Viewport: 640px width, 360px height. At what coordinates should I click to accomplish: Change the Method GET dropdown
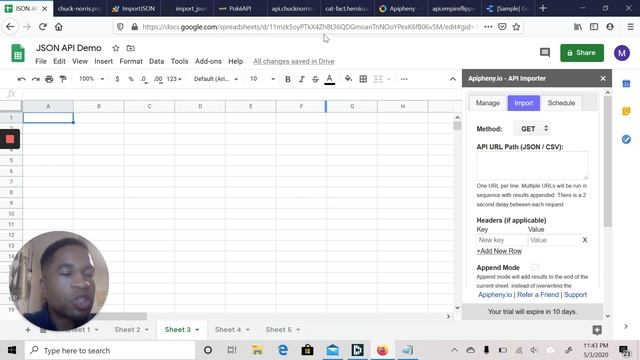pos(533,129)
